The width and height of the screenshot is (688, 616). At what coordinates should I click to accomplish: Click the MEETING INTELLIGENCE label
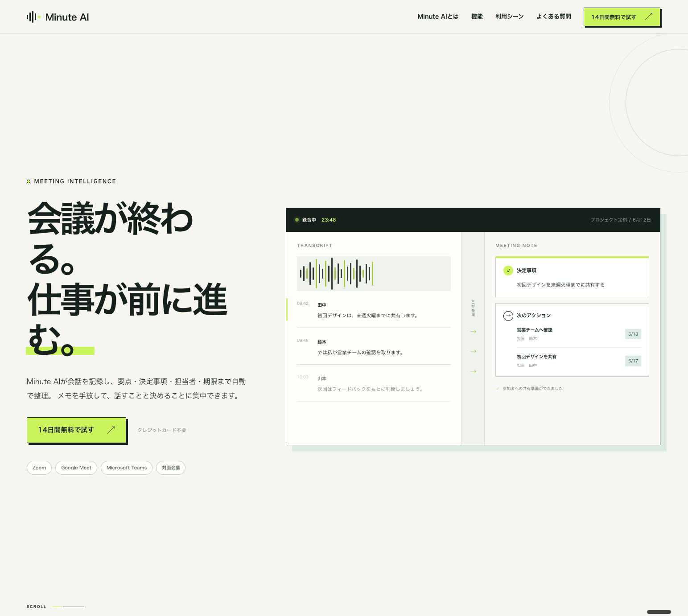[75, 181]
